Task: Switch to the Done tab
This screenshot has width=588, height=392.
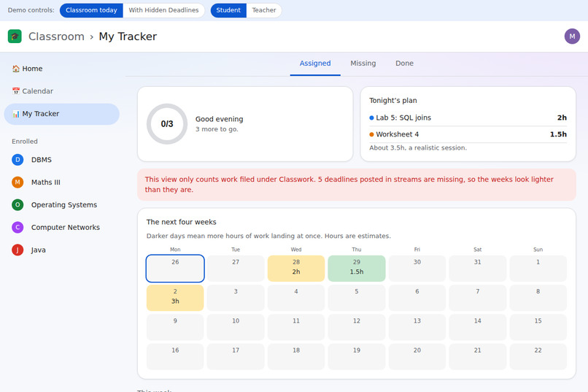Action: [x=404, y=64]
